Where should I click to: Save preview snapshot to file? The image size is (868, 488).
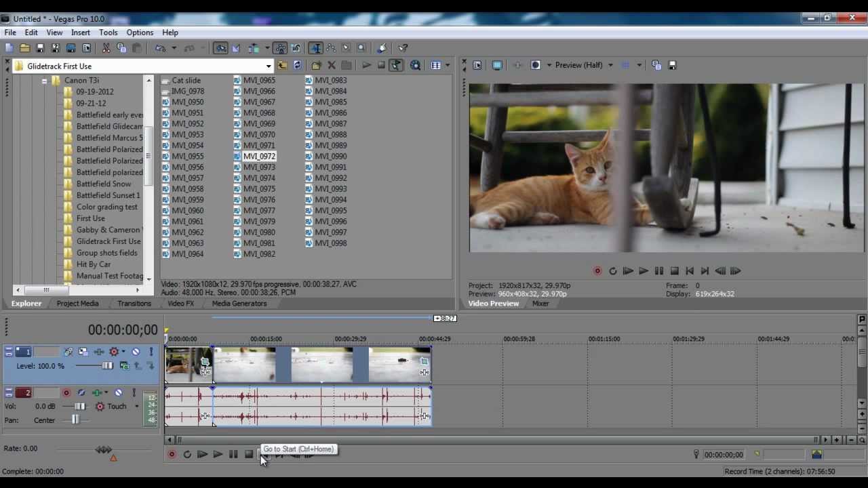pos(673,65)
